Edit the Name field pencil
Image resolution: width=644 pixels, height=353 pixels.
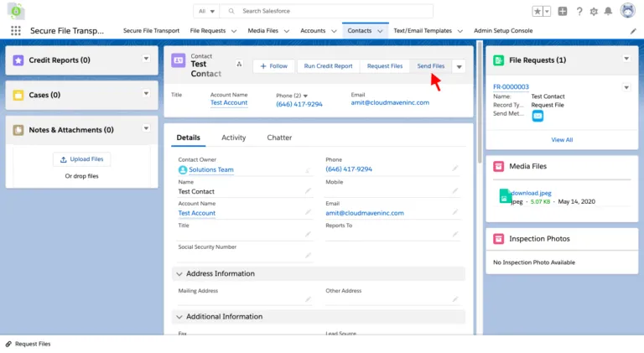[x=308, y=191]
